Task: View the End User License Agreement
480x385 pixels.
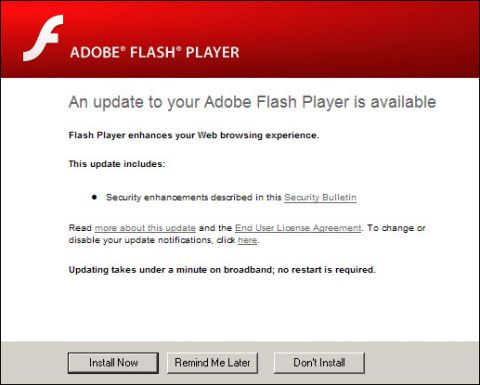Action: (298, 228)
